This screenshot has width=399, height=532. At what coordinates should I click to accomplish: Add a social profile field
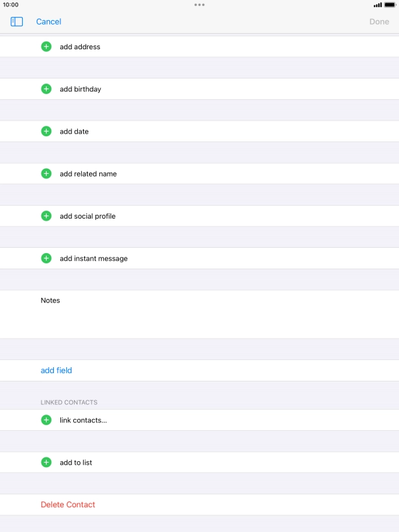88,215
